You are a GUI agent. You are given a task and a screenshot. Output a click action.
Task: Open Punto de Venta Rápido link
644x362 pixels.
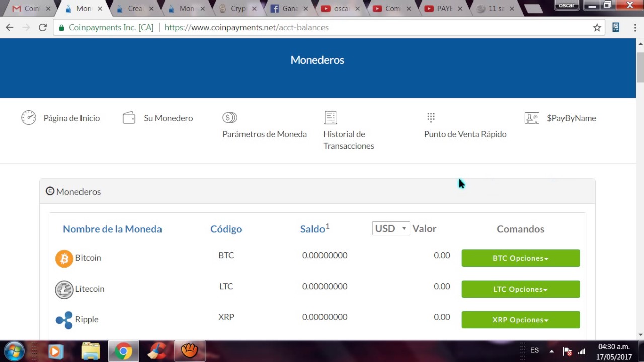tap(465, 134)
